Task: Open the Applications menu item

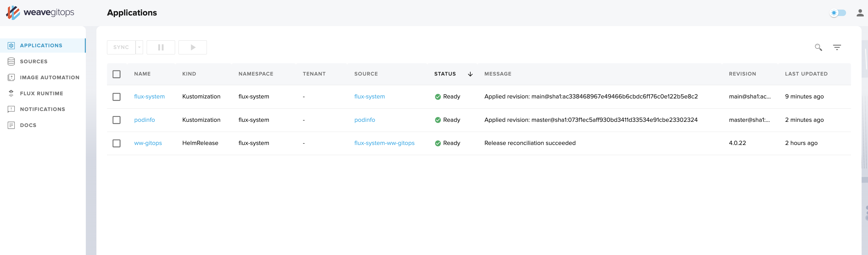Action: tap(43, 46)
